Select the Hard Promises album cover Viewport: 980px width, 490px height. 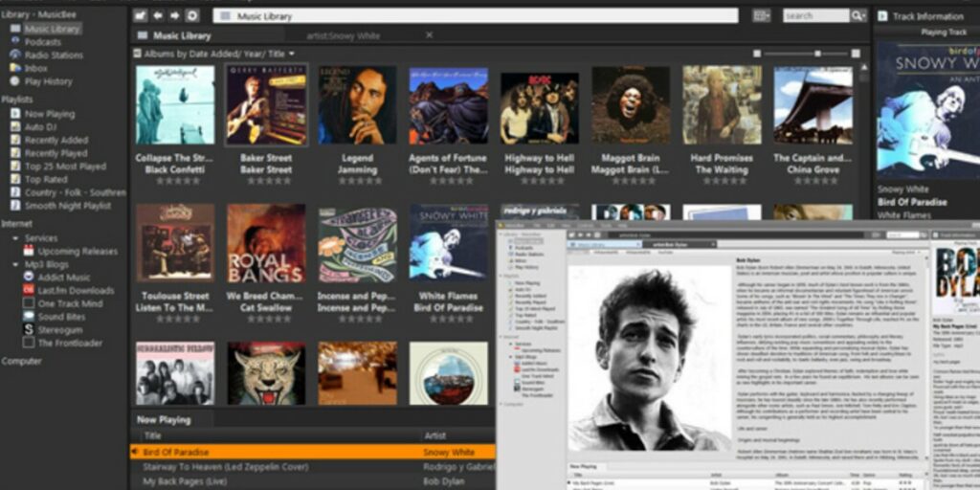pyautogui.click(x=722, y=105)
